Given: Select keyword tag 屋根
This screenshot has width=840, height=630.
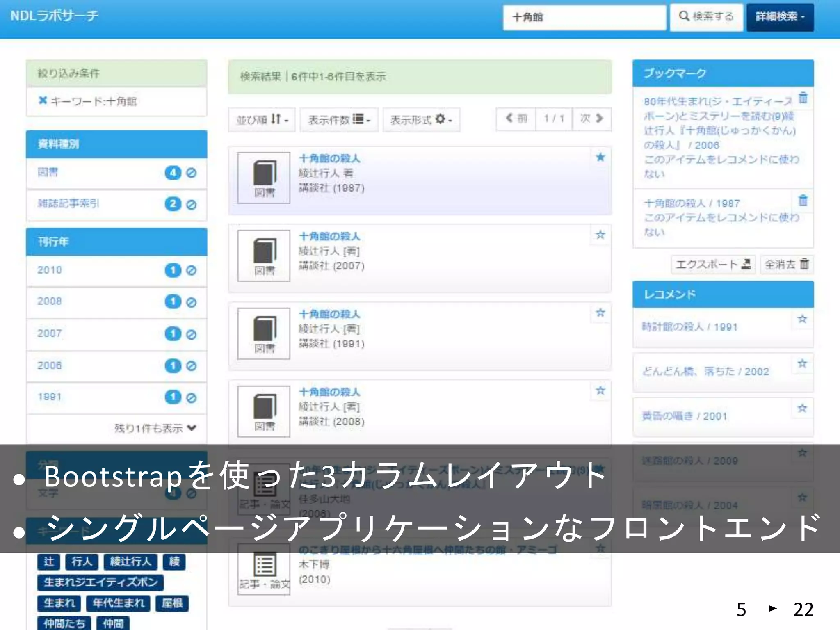Looking at the screenshot, I should [x=172, y=603].
